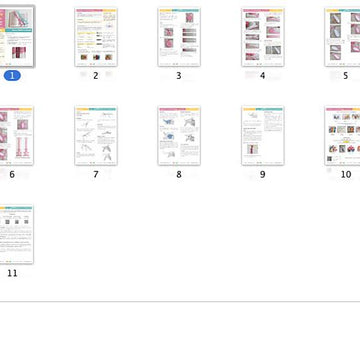
Task: Select the page 11 thumbnail
Action: (16, 234)
